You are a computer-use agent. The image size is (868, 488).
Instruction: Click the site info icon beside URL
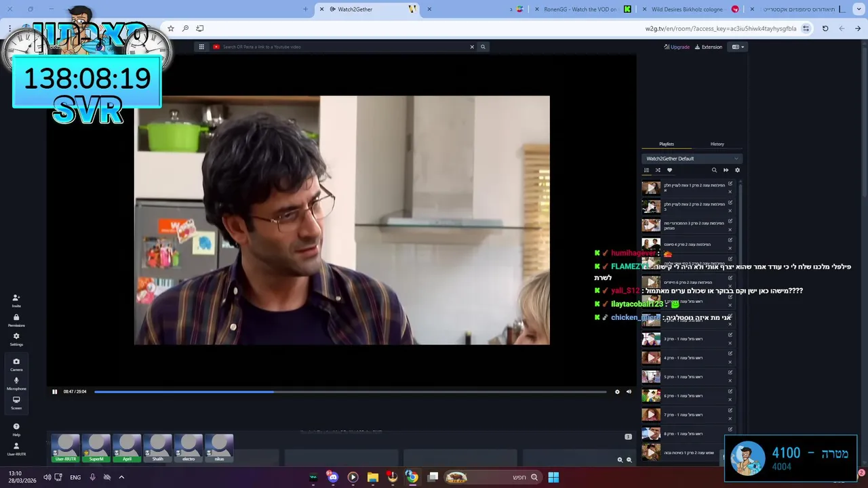pyautogui.click(x=806, y=28)
